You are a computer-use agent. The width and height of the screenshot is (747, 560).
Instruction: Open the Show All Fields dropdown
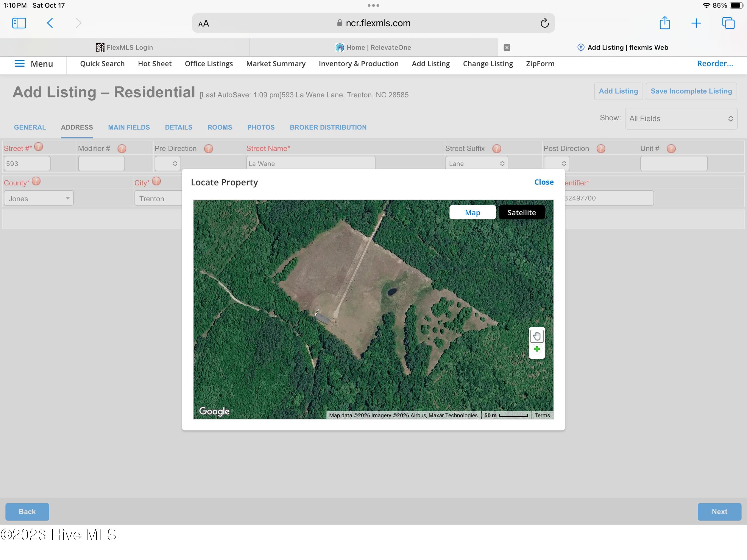tap(681, 119)
